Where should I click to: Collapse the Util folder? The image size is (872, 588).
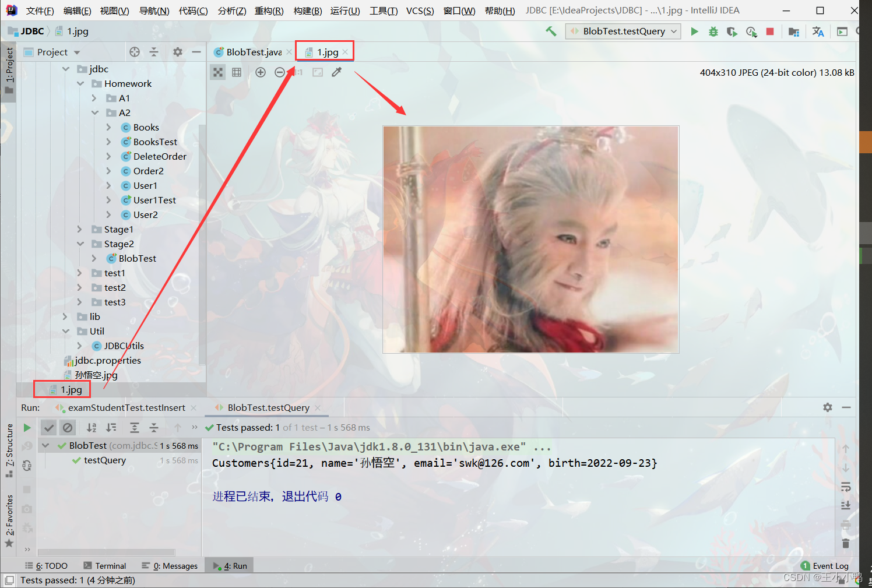click(x=65, y=331)
